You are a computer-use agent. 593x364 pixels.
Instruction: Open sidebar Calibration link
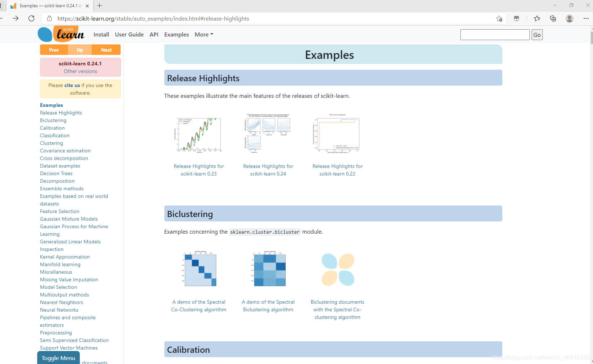click(x=52, y=128)
